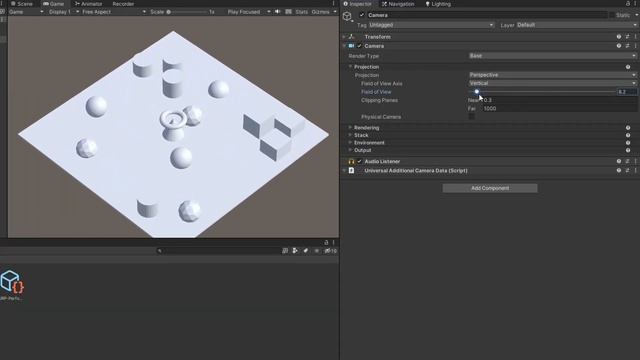
Task: Toggle the Static checkbox
Action: coord(612,15)
